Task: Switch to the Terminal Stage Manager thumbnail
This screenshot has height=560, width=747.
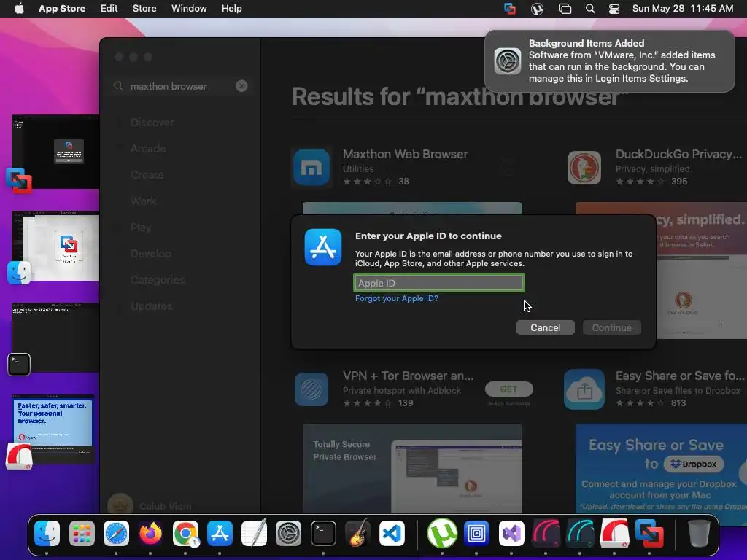Action: (x=55, y=337)
